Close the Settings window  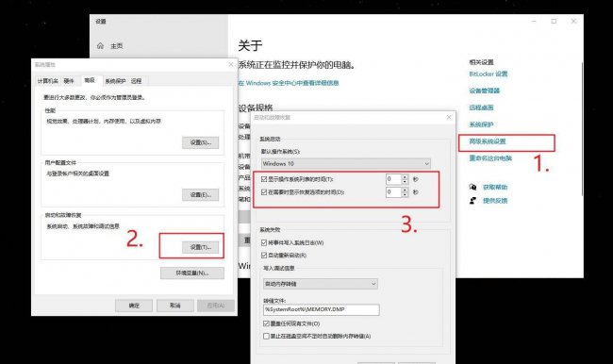pos(573,21)
